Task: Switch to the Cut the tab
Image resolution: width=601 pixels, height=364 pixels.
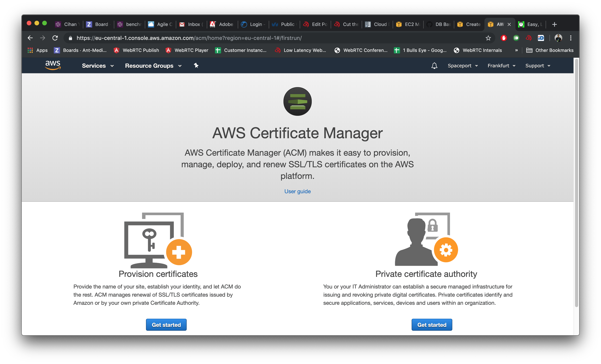Action: tap(346, 24)
